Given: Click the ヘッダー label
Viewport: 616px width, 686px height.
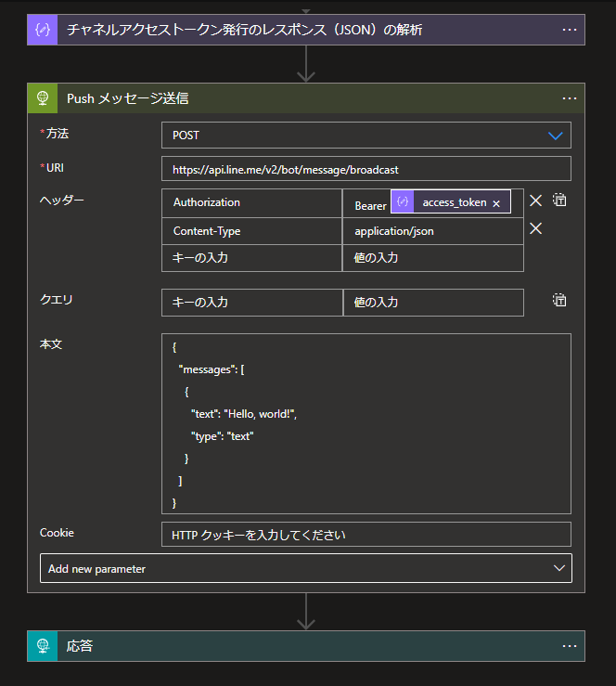Looking at the screenshot, I should tap(61, 200).
